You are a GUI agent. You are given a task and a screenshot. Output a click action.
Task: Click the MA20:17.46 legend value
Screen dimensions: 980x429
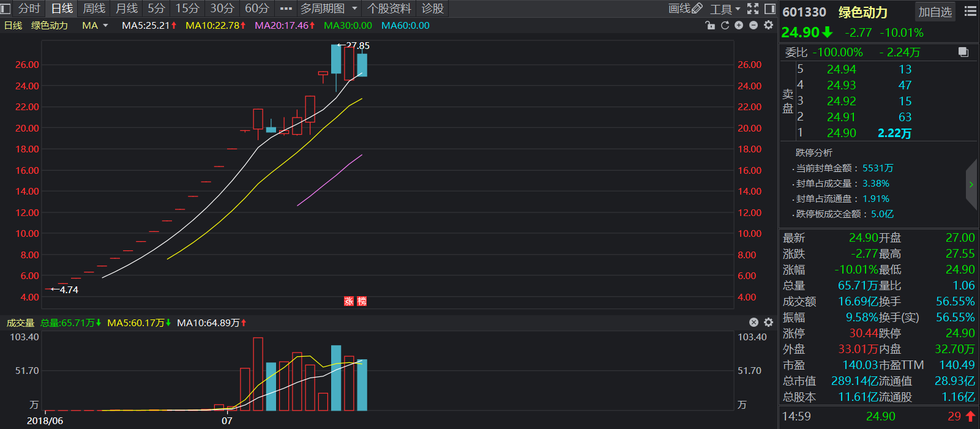(285, 26)
